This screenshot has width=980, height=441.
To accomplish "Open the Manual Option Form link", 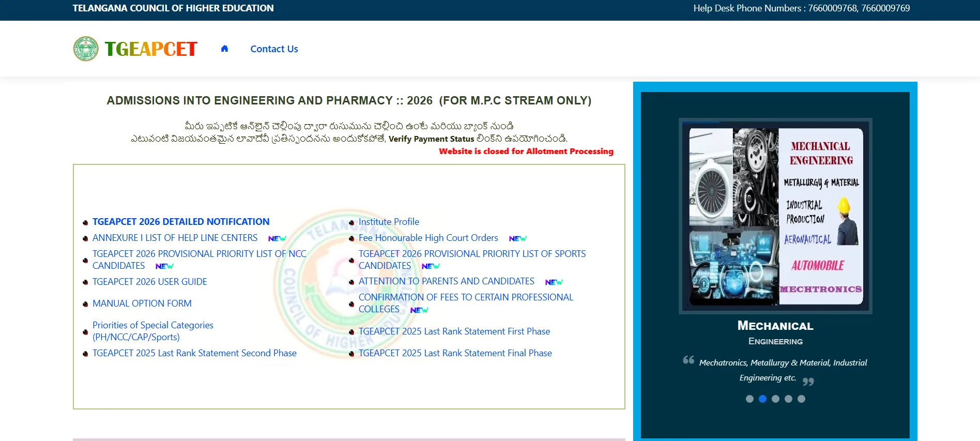I will (142, 303).
